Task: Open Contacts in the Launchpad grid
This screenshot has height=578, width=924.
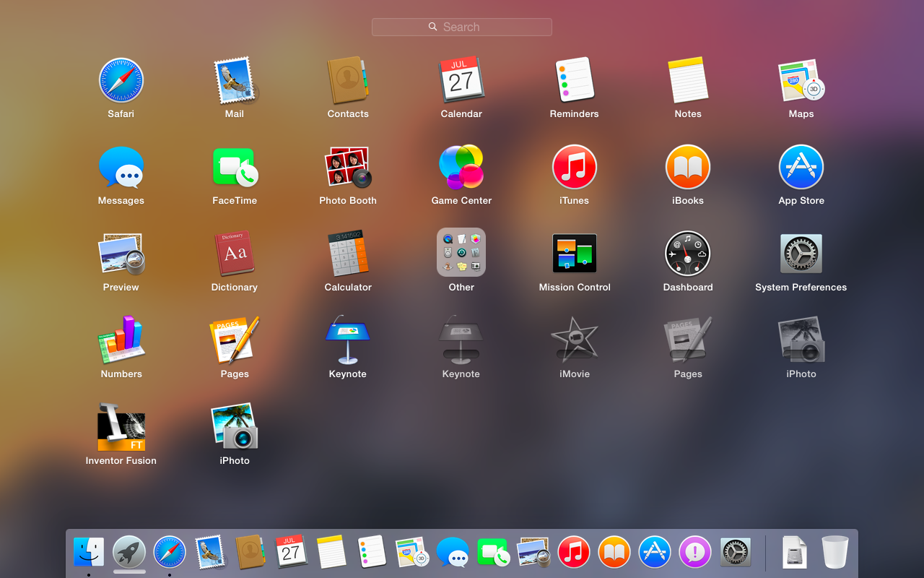Action: pos(348,80)
